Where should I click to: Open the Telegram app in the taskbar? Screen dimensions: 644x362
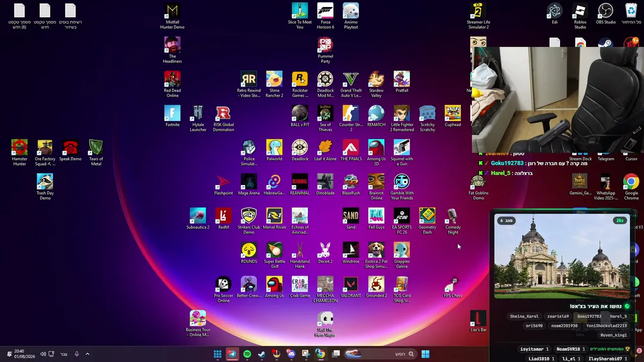click(232, 354)
